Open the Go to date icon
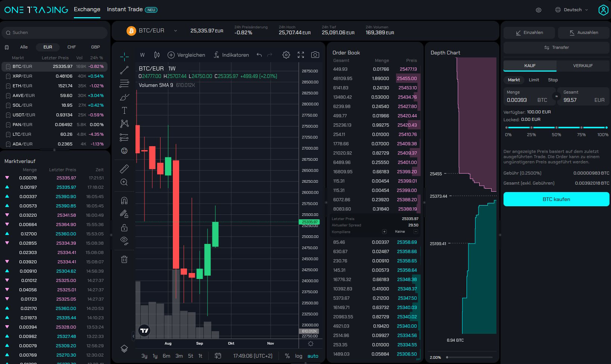This screenshot has height=364, width=611. coord(218,356)
